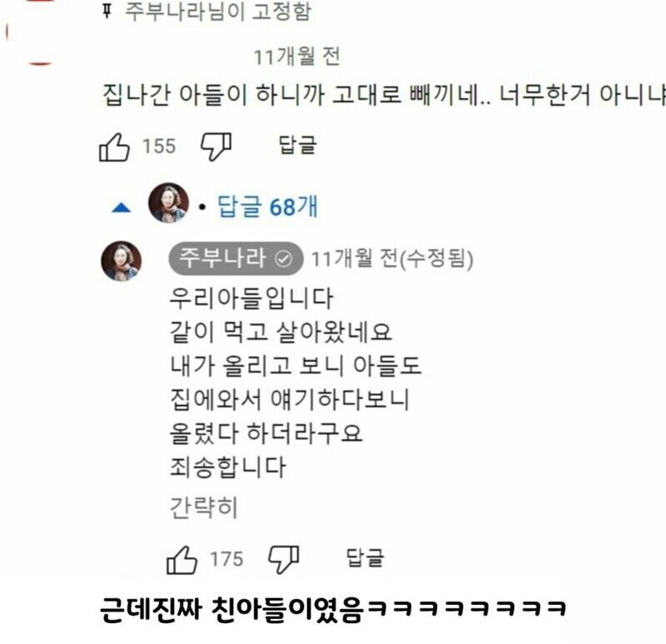The image size is (666, 644).
Task: Click the 11개월 전(수정됨) timestamp on the reply
Action: coord(392,259)
